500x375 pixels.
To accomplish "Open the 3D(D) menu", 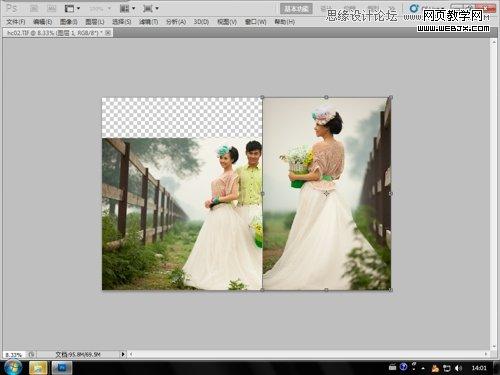I will coord(201,22).
